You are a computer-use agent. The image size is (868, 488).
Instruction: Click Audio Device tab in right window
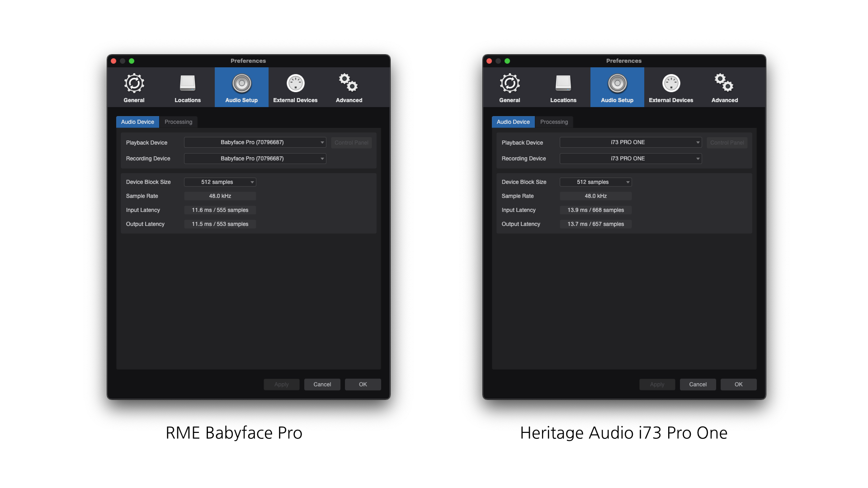coord(513,122)
